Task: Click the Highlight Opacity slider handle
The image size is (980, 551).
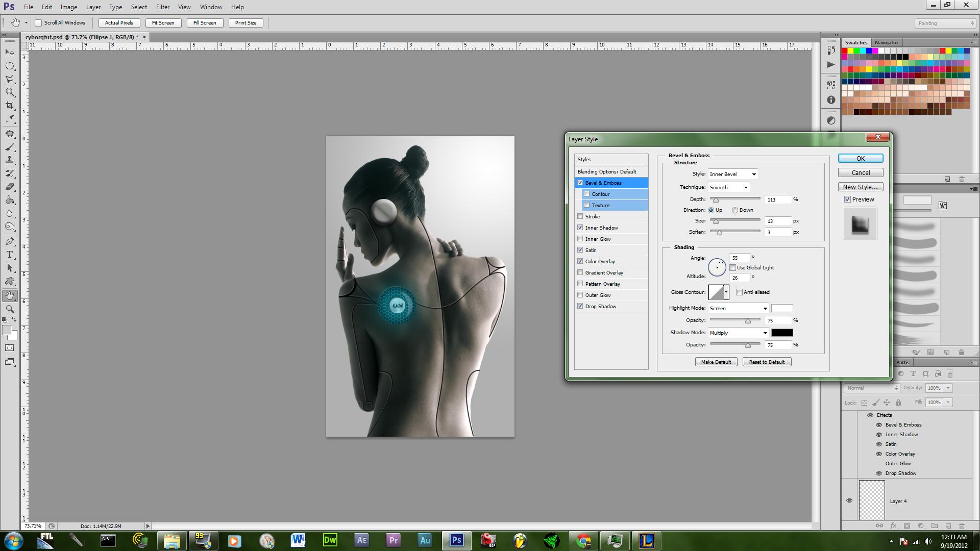Action: [x=748, y=321]
